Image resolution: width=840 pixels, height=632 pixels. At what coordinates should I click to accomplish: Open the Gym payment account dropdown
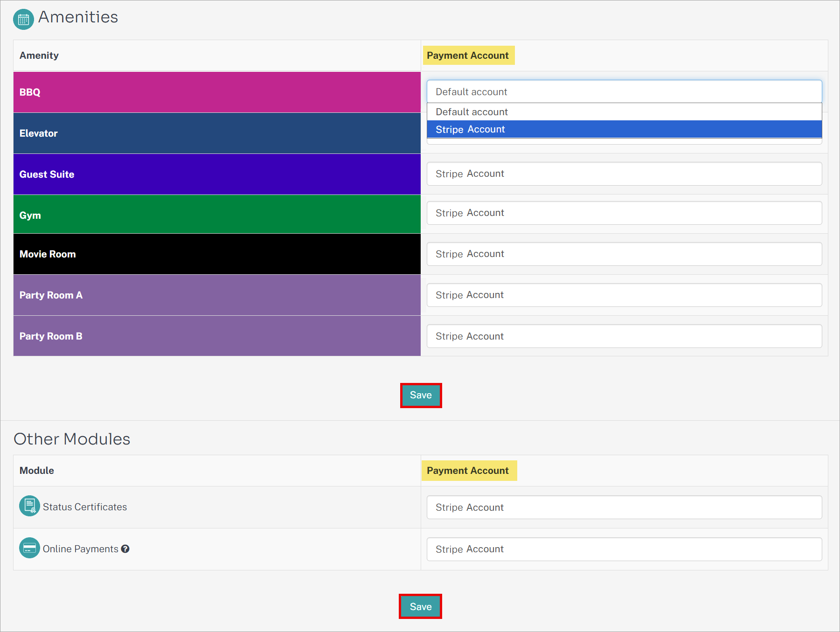pyautogui.click(x=624, y=213)
